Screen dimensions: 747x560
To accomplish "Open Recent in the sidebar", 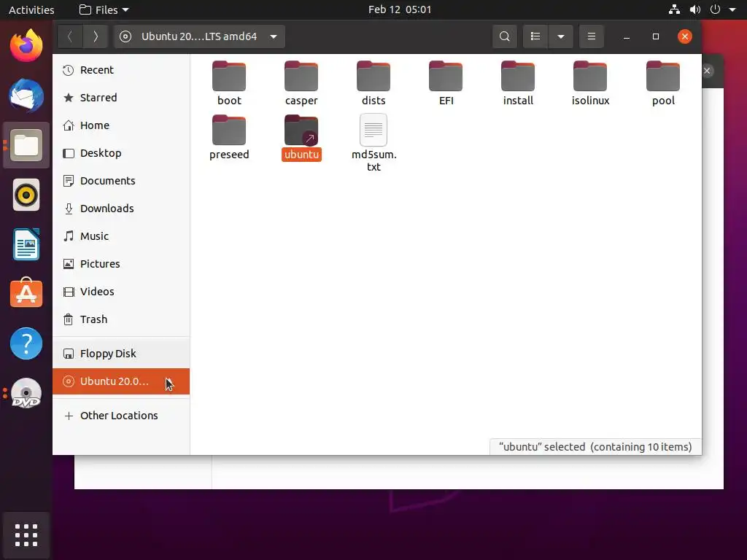I will tap(121, 70).
